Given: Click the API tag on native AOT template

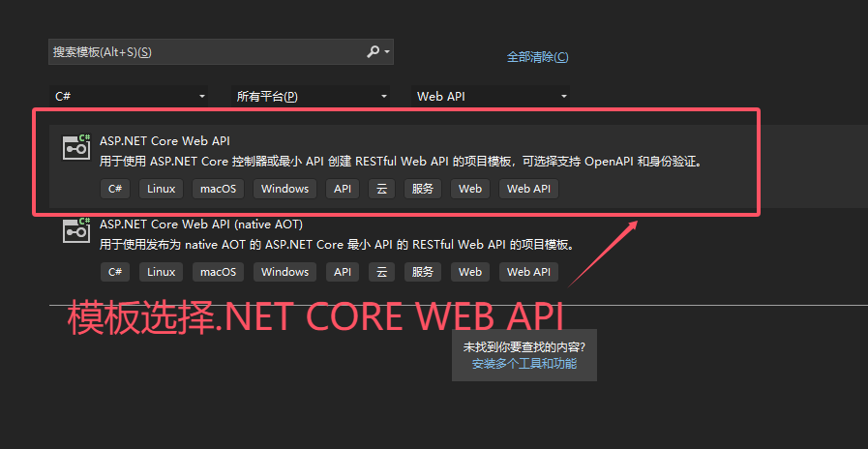Looking at the screenshot, I should tap(343, 272).
